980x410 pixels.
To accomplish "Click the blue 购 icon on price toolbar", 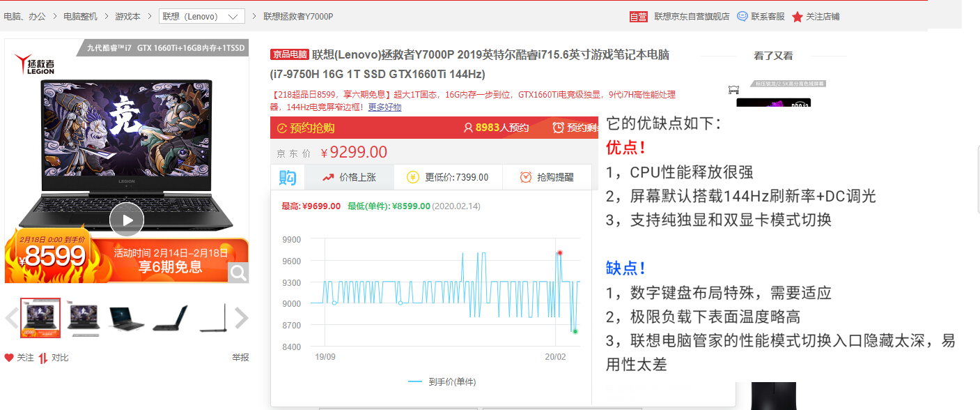I will tap(288, 176).
